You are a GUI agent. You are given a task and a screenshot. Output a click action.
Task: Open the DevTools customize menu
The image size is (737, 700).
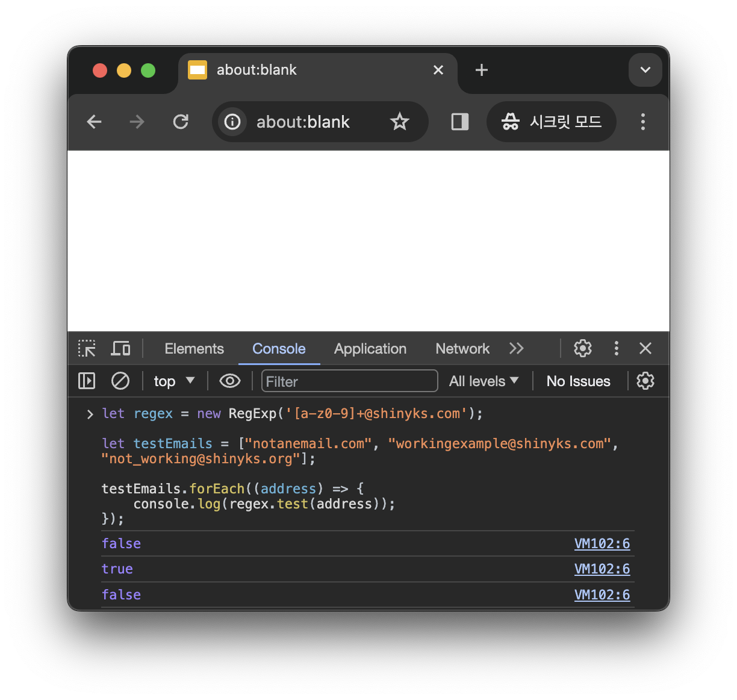coord(616,348)
